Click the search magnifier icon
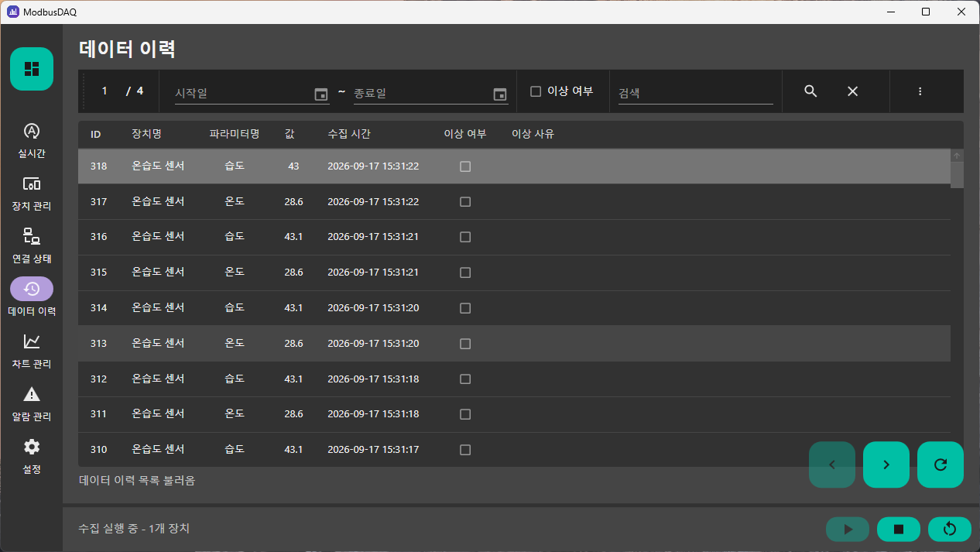 coord(810,91)
